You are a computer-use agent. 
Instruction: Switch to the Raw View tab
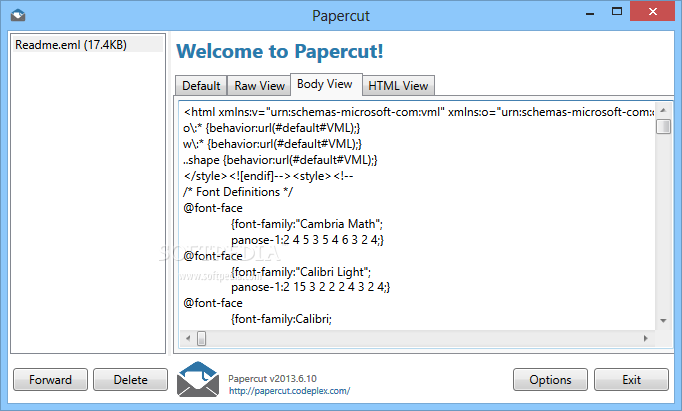[x=259, y=86]
